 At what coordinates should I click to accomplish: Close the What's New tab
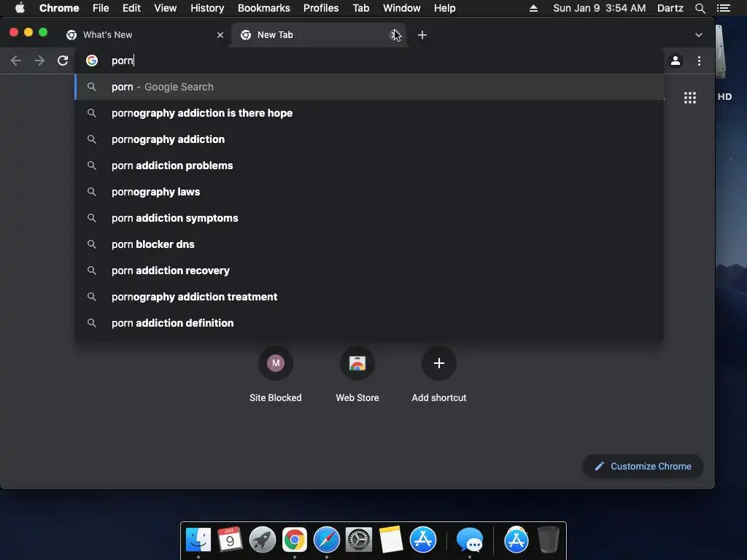[220, 35]
